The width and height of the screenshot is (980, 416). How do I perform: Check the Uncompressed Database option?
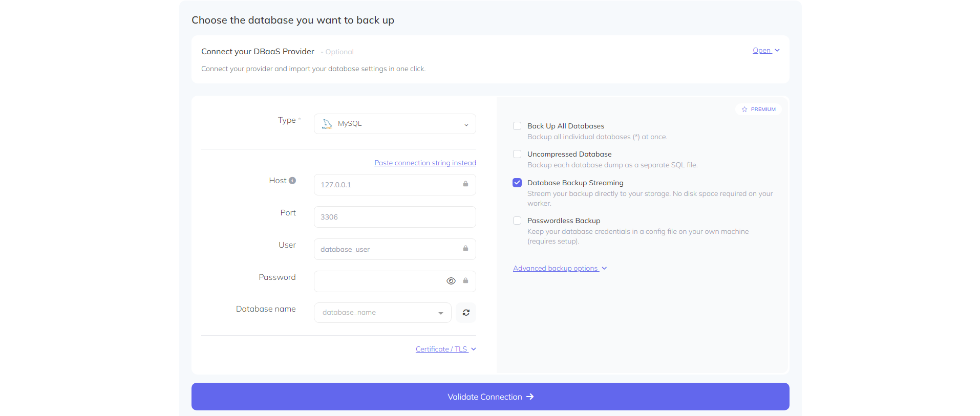coord(517,154)
